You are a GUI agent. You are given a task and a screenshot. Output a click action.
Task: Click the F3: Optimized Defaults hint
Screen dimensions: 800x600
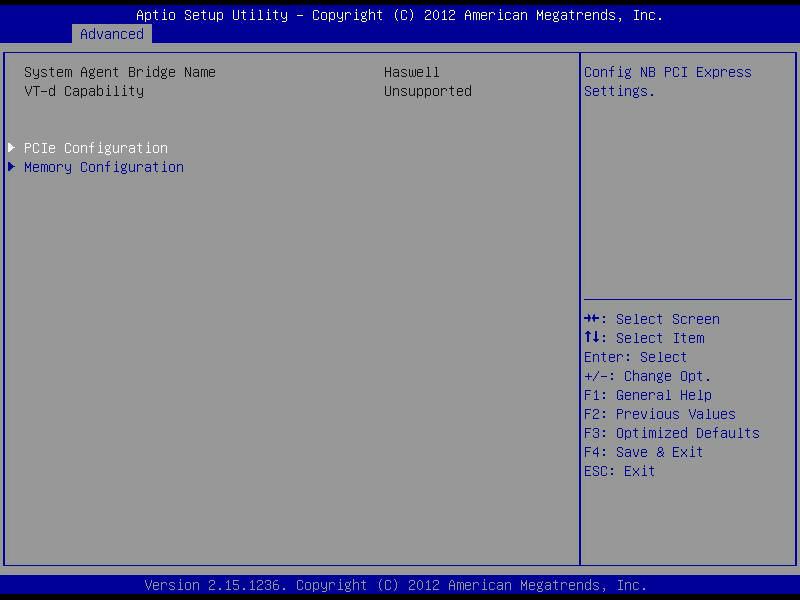coord(671,433)
